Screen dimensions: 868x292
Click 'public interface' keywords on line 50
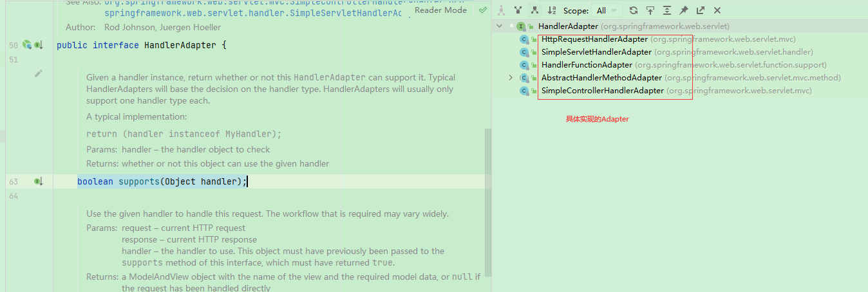98,45
